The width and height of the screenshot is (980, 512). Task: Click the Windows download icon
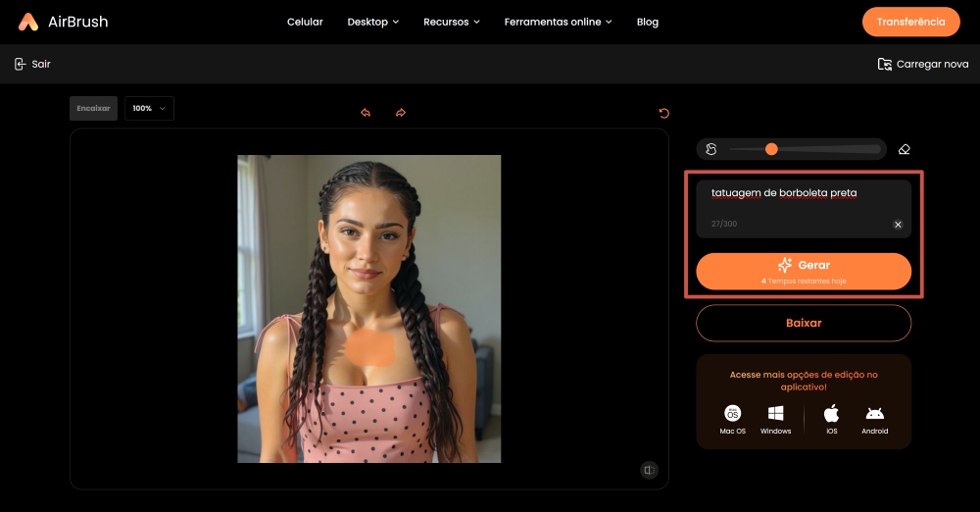click(x=775, y=413)
